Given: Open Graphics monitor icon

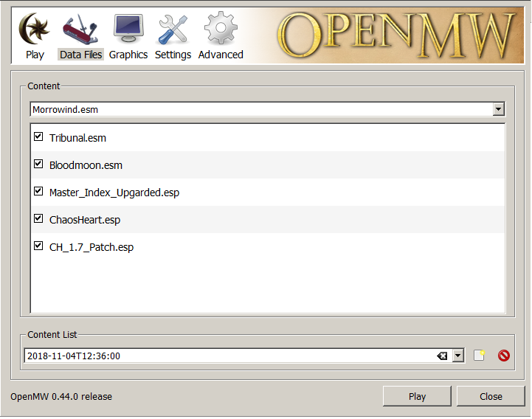Looking at the screenshot, I should pos(128,28).
